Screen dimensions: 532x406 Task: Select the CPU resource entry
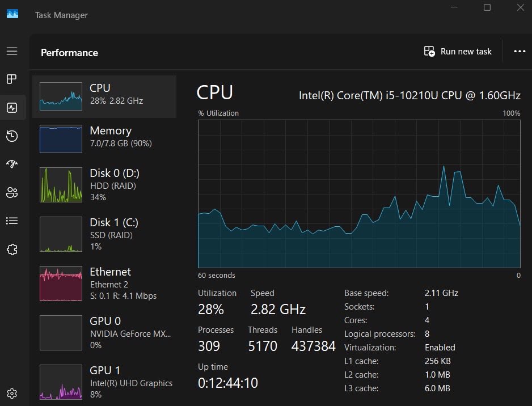click(104, 96)
